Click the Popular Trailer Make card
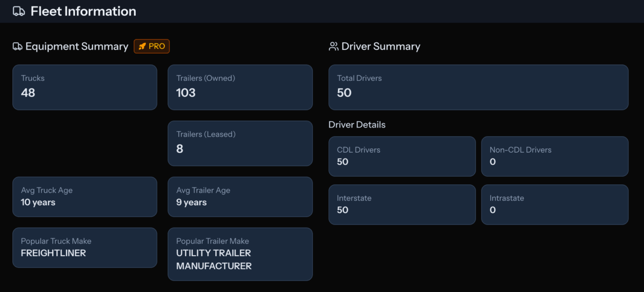The width and height of the screenshot is (644, 292). pyautogui.click(x=240, y=254)
